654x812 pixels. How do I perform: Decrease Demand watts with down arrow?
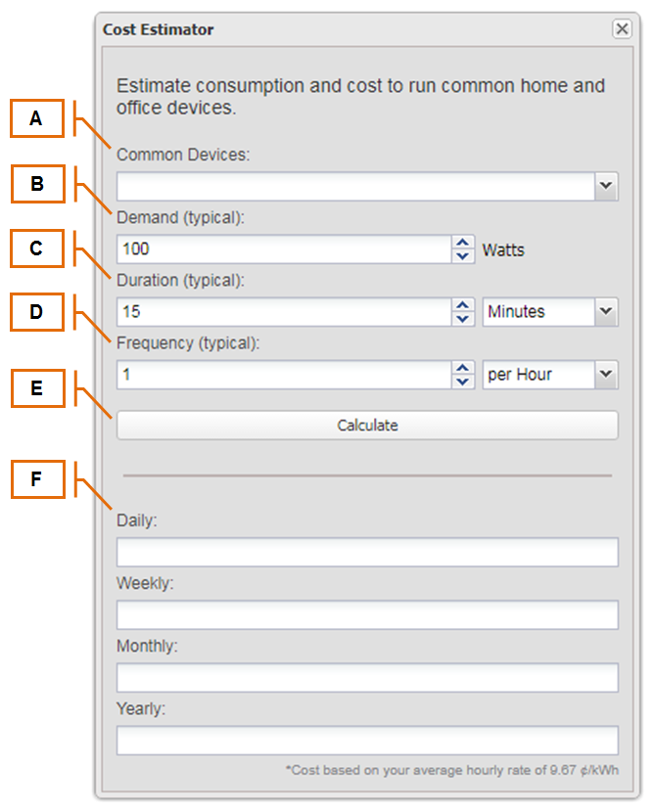(463, 256)
